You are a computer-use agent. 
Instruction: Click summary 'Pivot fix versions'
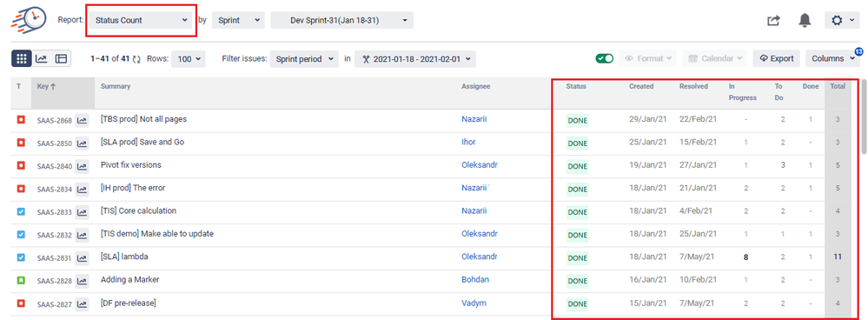tap(131, 164)
